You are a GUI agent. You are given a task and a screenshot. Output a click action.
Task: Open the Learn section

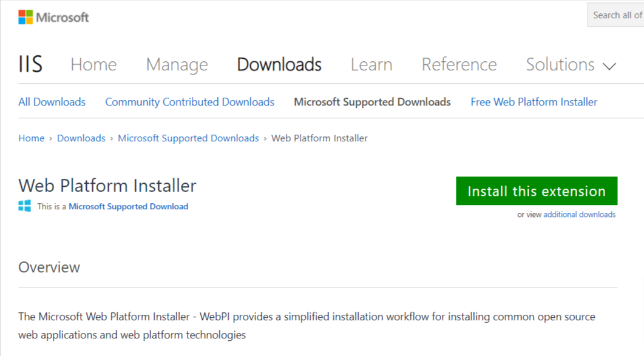point(371,64)
